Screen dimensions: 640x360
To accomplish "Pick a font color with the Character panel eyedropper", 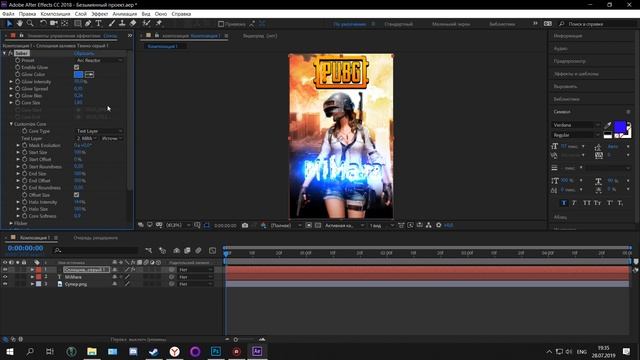I will point(608,125).
